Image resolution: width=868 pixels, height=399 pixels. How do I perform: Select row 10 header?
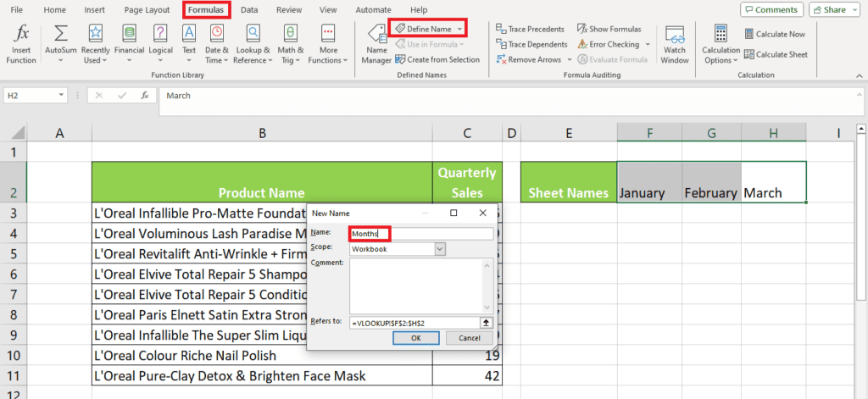[x=14, y=355]
